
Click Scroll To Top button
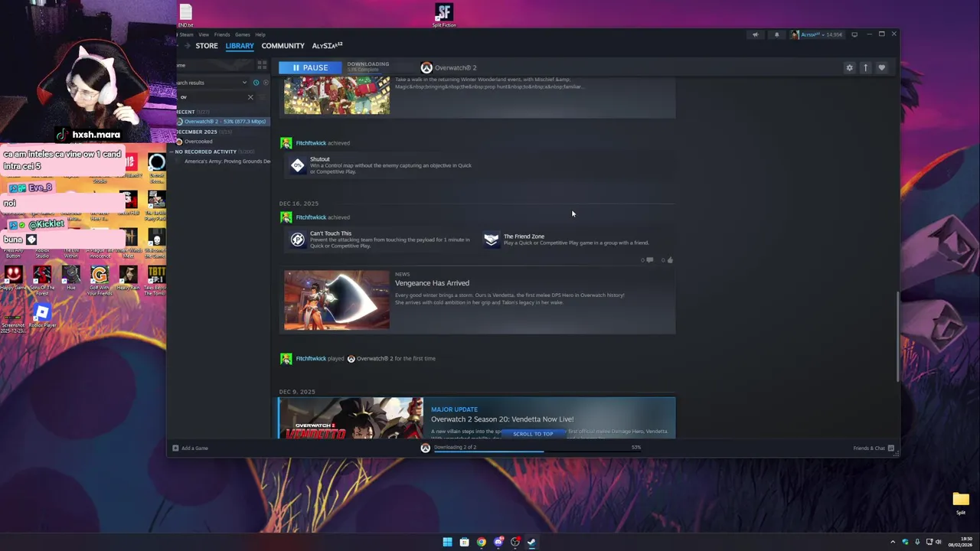(x=533, y=434)
